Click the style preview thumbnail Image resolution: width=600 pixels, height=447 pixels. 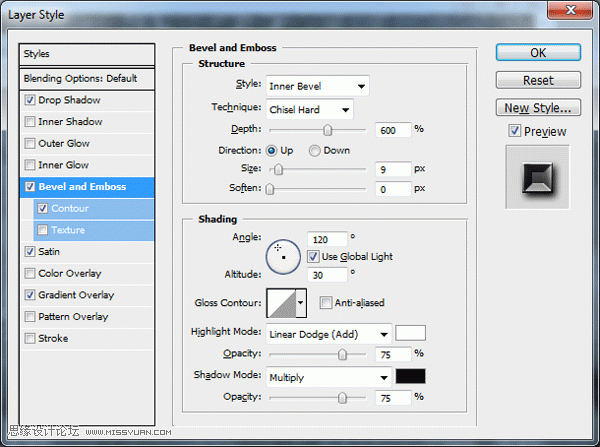(x=538, y=177)
